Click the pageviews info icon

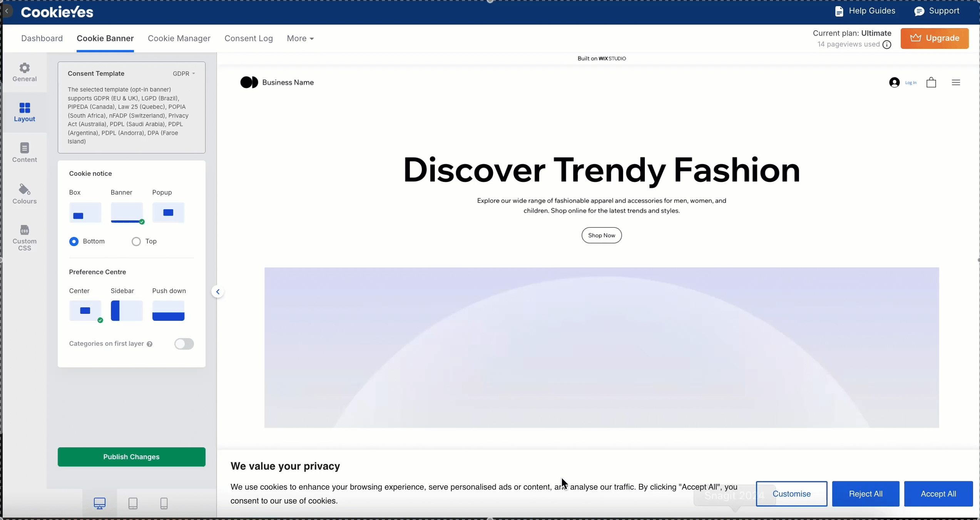(887, 45)
